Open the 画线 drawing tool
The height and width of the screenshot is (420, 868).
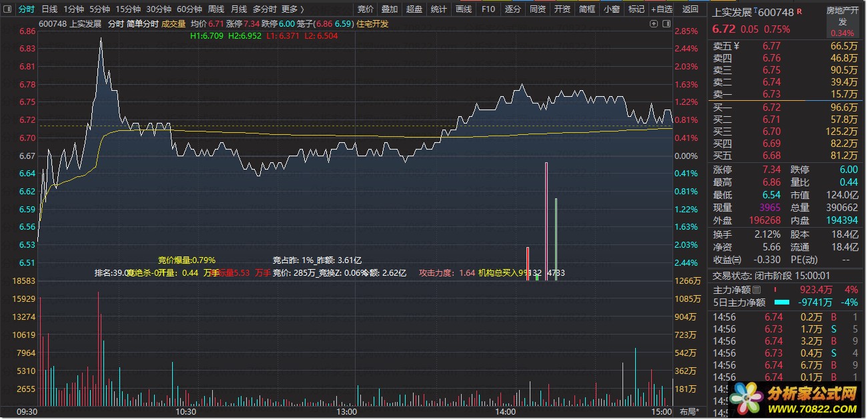[464, 9]
